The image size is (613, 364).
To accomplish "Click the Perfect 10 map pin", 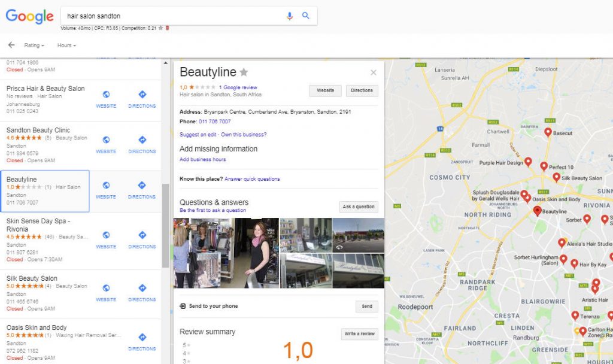I will tap(544, 166).
